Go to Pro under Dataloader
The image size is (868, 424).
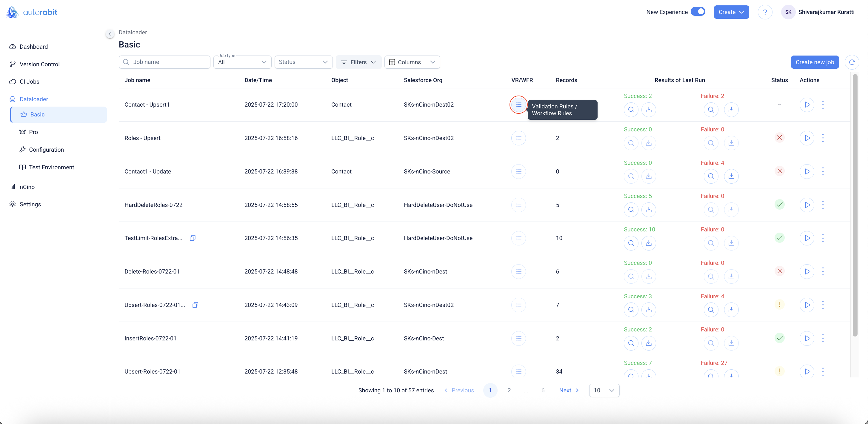(33, 132)
